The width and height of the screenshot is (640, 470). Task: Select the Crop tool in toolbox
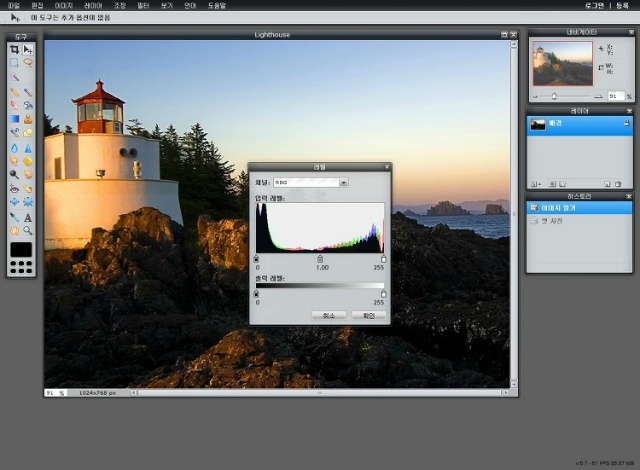point(14,49)
